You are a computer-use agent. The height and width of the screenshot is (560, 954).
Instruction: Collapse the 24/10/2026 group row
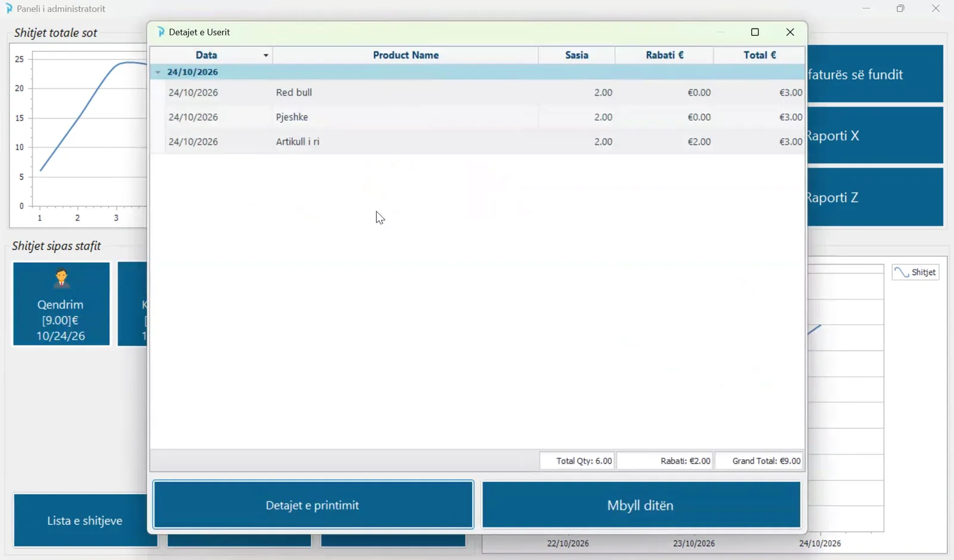point(158,72)
